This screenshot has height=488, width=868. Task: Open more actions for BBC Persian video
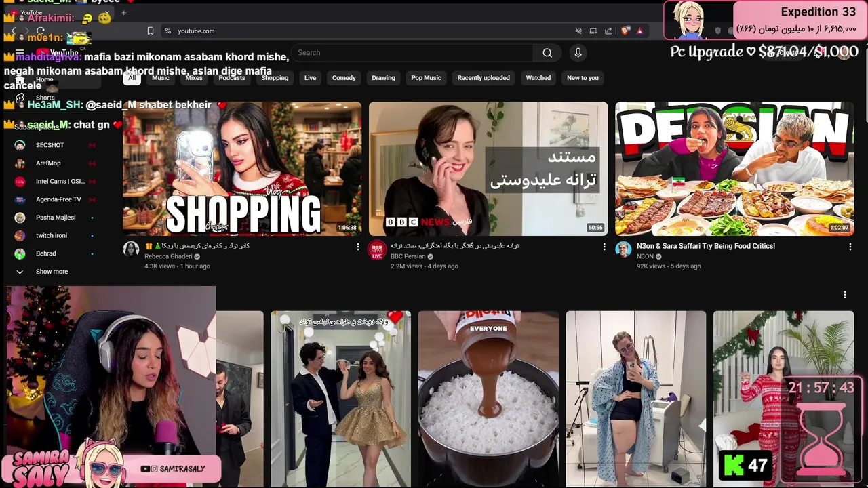(x=604, y=247)
